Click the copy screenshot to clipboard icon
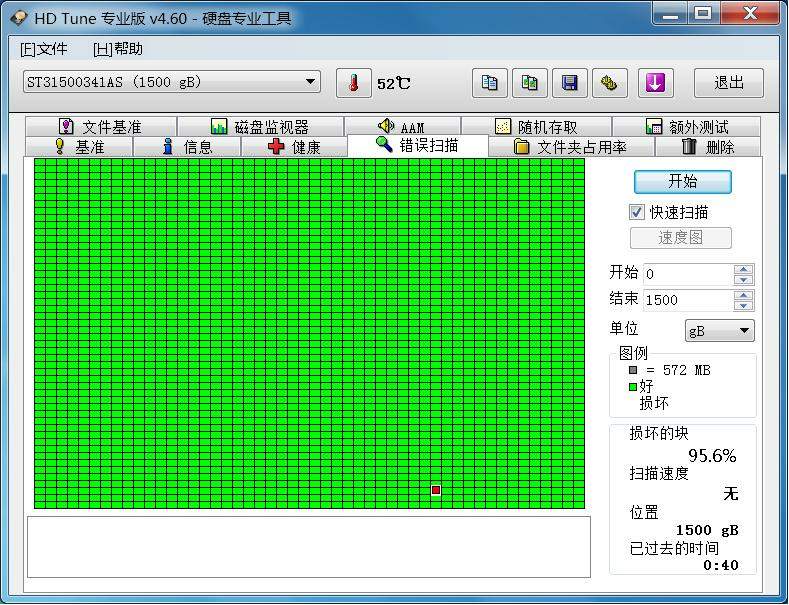789x605 pixels. coord(529,83)
